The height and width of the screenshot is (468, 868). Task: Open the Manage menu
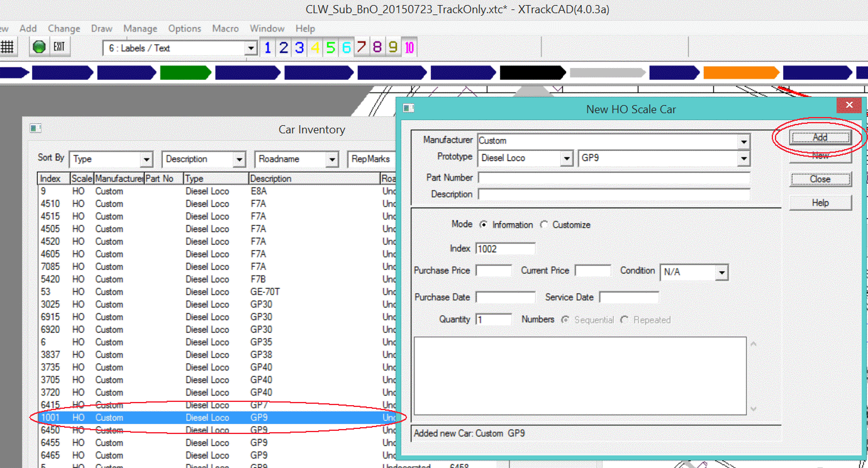[x=140, y=28]
